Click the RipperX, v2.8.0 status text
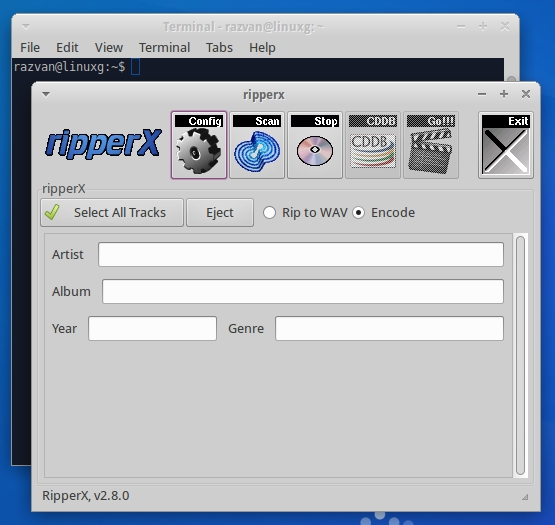The image size is (555, 525). click(86, 496)
